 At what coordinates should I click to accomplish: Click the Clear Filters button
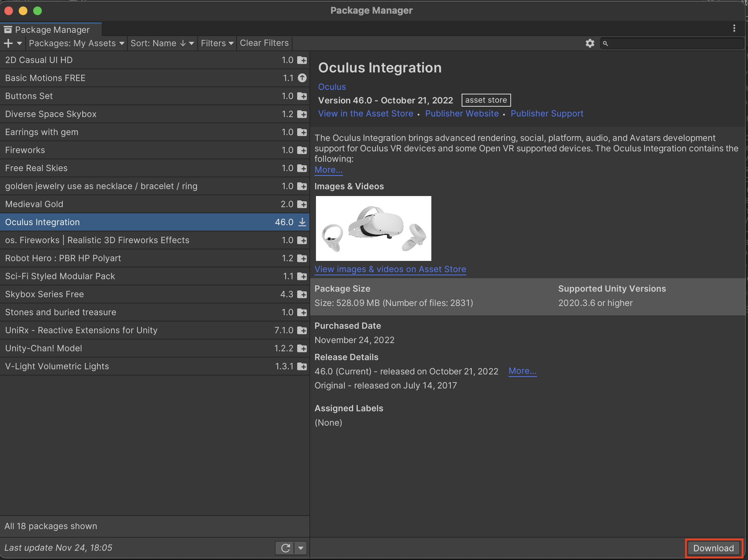pos(264,43)
